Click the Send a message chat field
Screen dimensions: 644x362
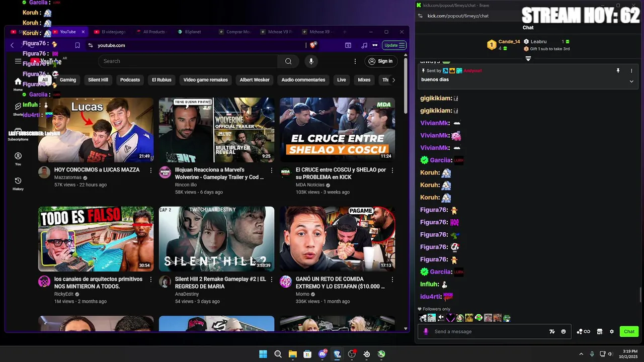coord(491,332)
